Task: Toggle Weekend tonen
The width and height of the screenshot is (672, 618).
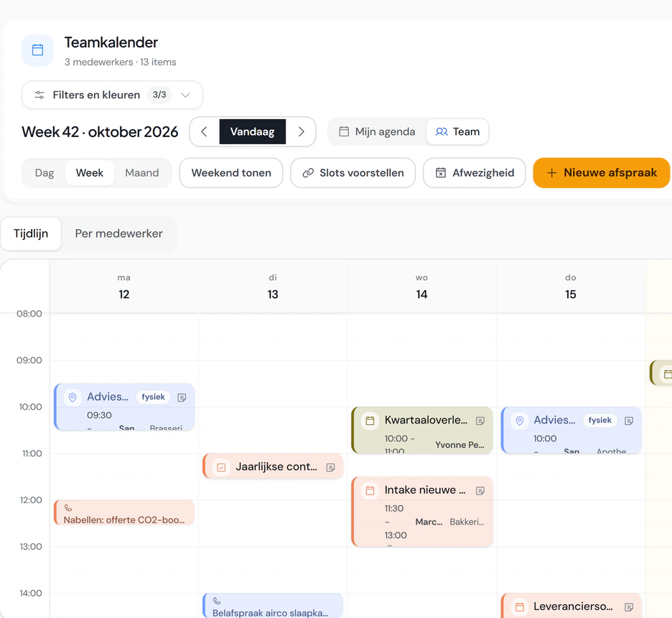Action: 231,173
